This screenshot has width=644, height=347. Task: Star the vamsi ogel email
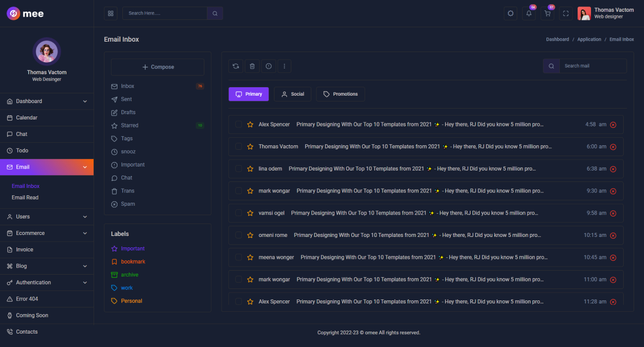click(x=250, y=213)
